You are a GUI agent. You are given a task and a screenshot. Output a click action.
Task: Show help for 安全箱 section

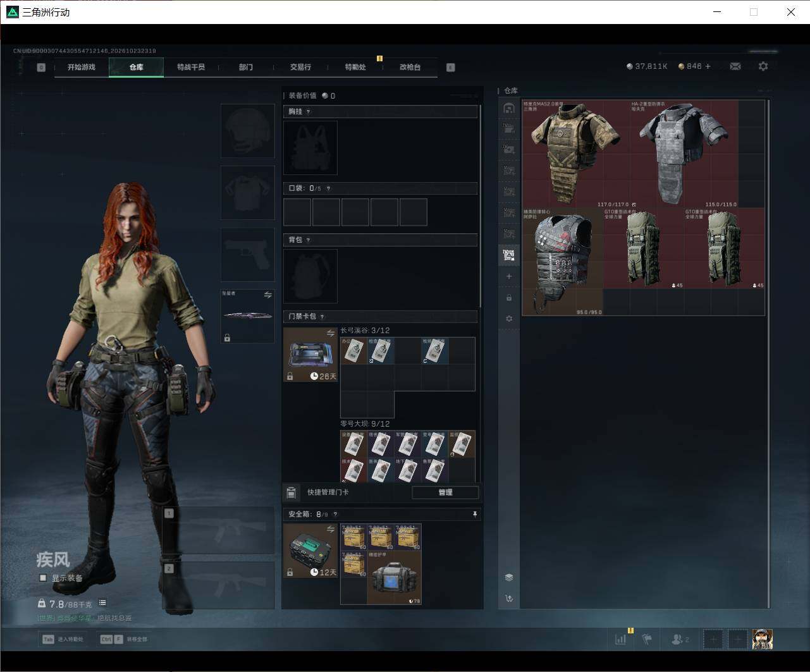coord(335,515)
